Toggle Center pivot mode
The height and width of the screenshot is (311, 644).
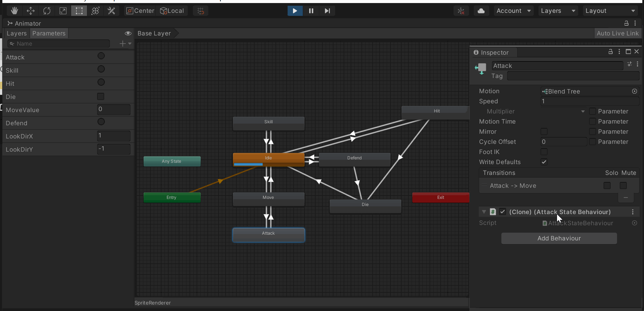click(x=140, y=11)
